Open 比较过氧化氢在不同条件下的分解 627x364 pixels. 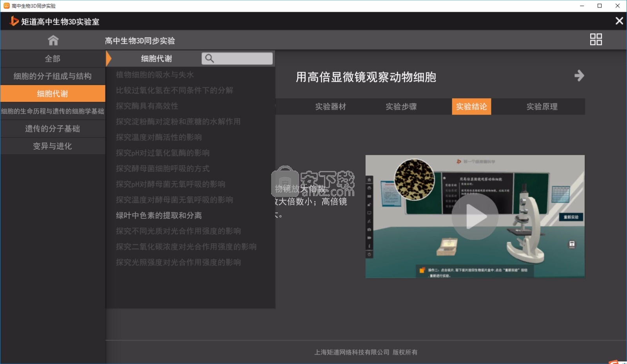174,90
